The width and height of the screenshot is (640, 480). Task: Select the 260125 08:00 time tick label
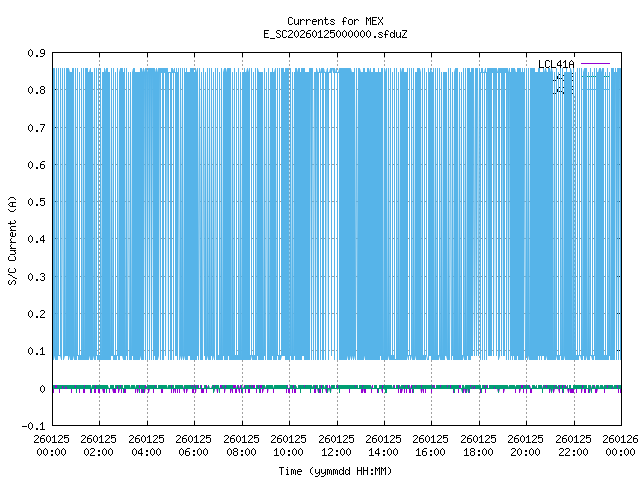coord(241,445)
